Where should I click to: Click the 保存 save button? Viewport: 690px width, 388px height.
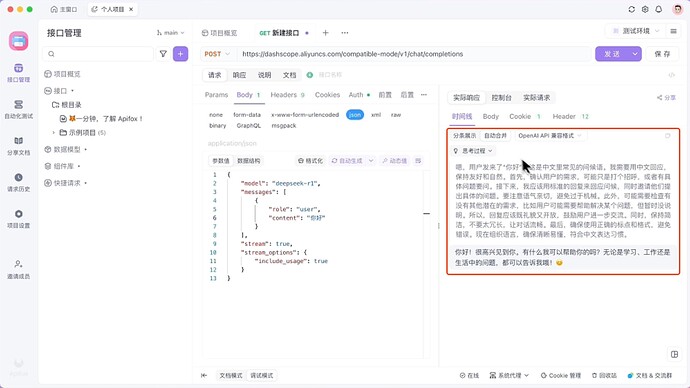coord(662,54)
